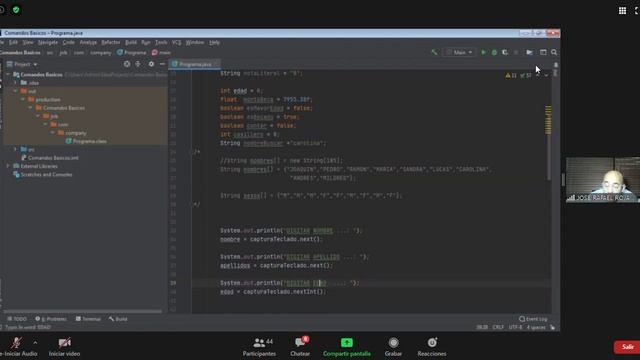Click CRLF line separator in status bar

(498, 327)
